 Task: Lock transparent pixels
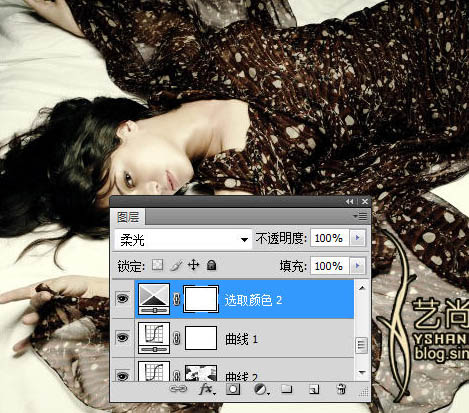[x=157, y=265]
